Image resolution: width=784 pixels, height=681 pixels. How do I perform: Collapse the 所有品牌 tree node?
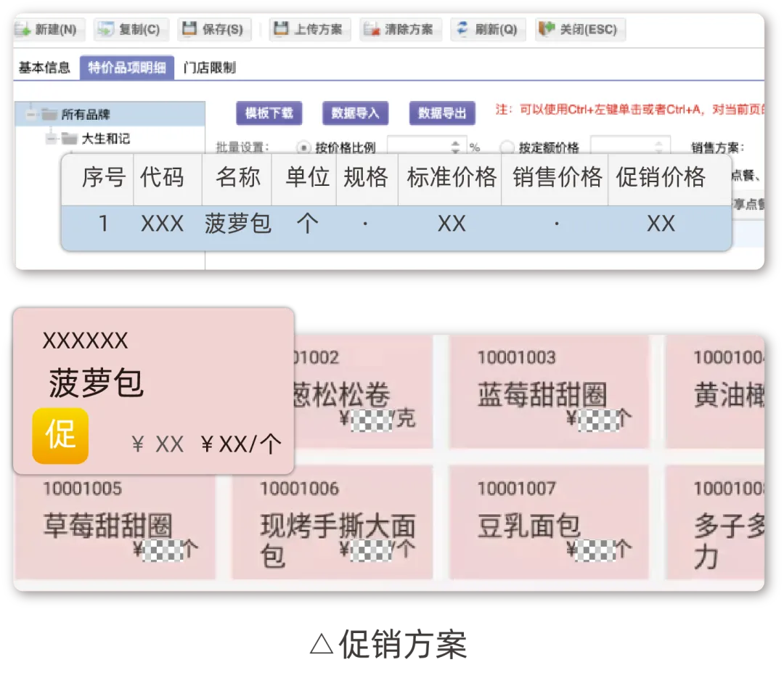click(31, 115)
